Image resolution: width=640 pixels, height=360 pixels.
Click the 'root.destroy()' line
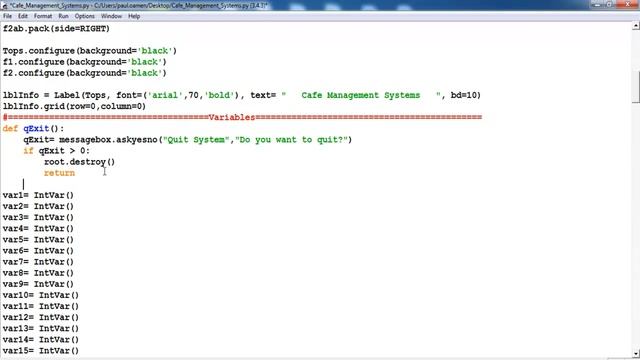(x=80, y=162)
